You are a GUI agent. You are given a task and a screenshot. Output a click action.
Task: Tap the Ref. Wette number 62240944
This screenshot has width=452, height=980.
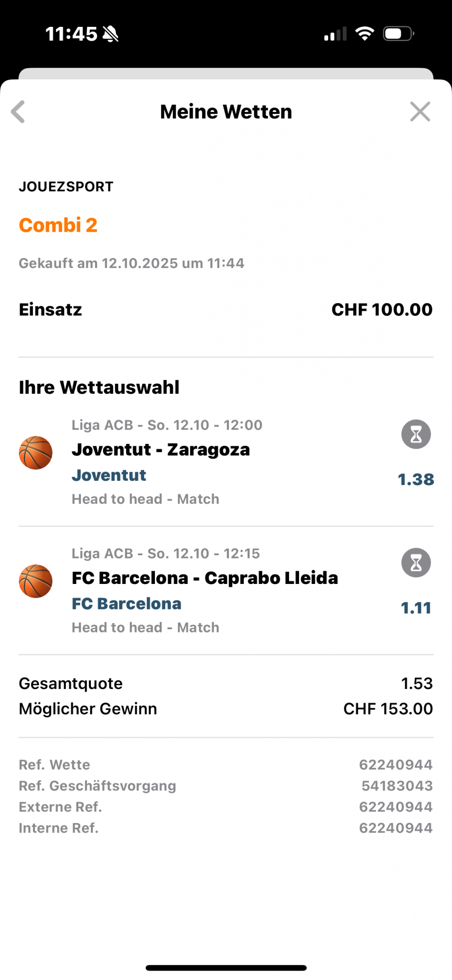coord(395,764)
